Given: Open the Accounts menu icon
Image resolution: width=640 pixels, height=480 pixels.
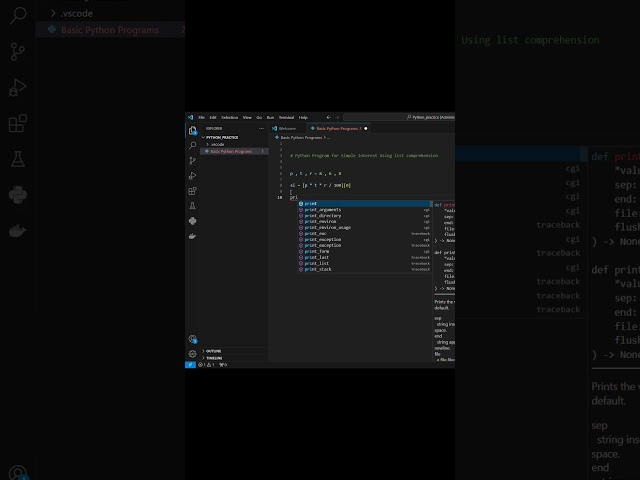Looking at the screenshot, I should coord(192,339).
